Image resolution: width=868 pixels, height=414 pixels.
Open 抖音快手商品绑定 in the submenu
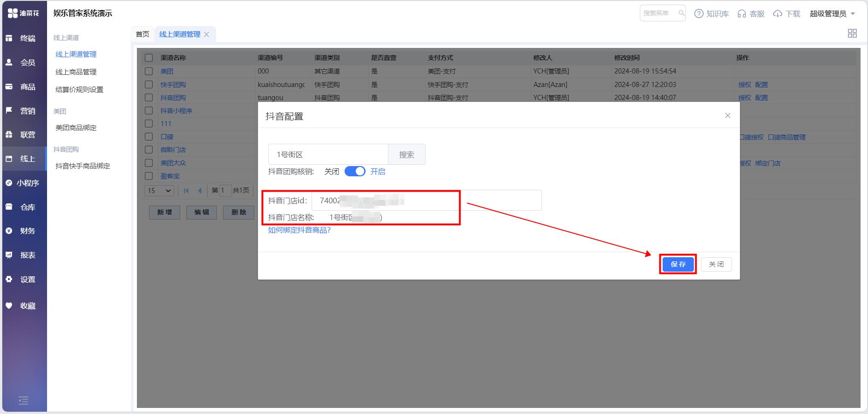[83, 166]
